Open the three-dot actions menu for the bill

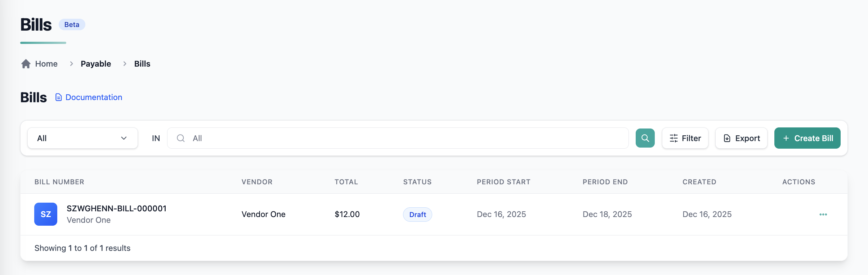[823, 215]
